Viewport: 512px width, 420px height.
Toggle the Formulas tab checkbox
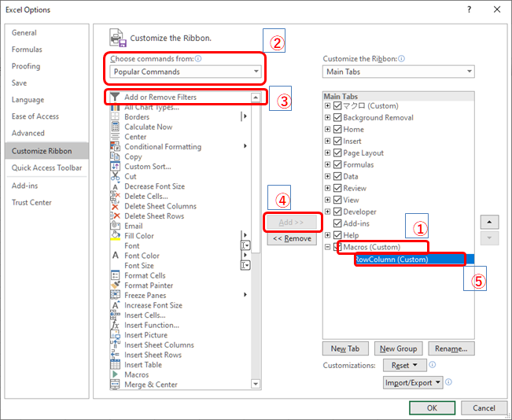click(x=337, y=164)
